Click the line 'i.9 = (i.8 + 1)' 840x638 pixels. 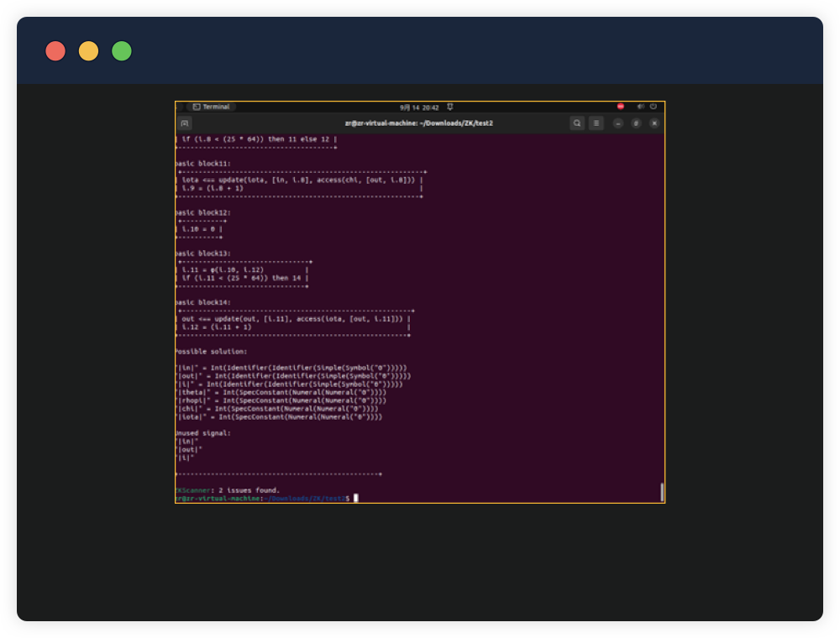pos(213,188)
